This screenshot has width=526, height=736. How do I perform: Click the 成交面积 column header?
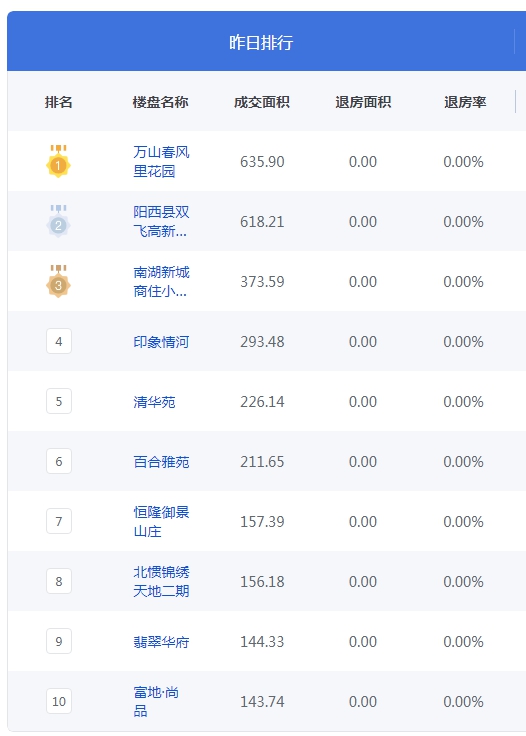262,102
